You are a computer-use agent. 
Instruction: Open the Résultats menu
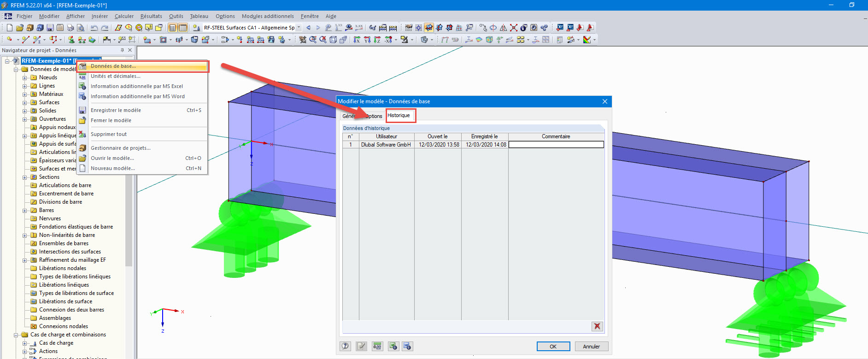(x=151, y=16)
